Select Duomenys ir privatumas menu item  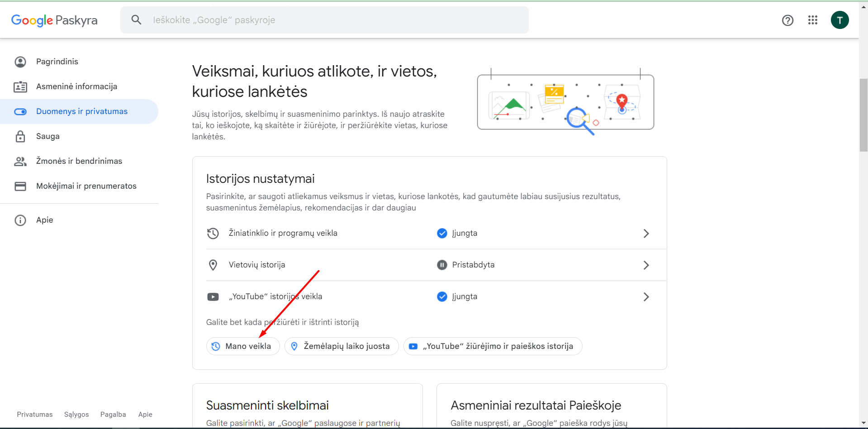(79, 111)
